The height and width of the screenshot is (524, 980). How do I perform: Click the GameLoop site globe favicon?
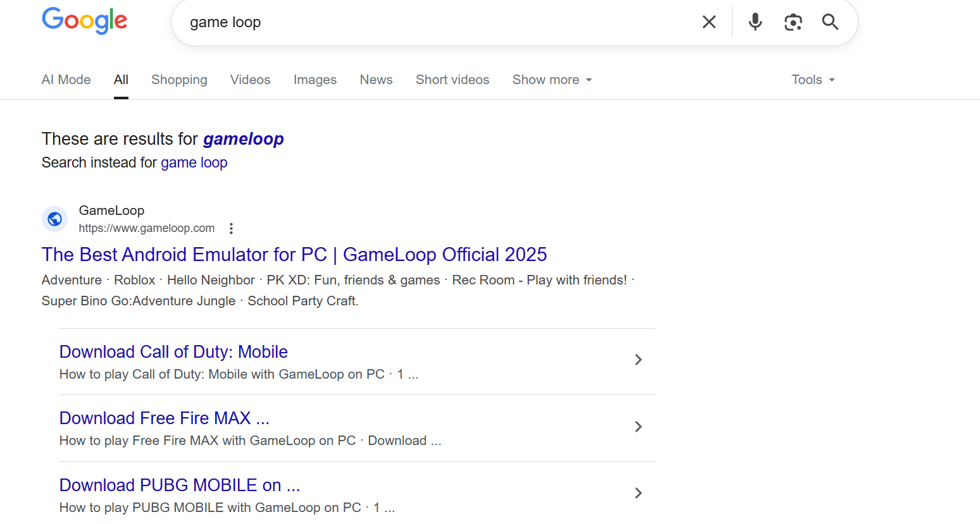(55, 219)
